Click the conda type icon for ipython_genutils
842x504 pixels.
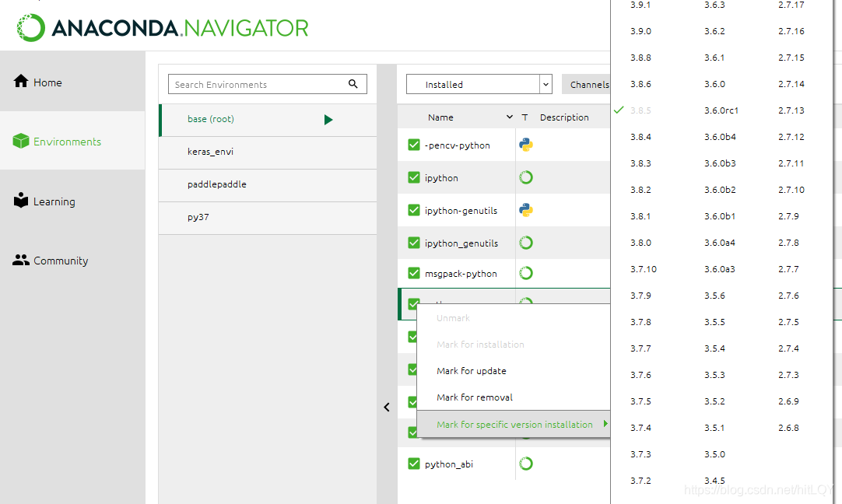pos(526,243)
